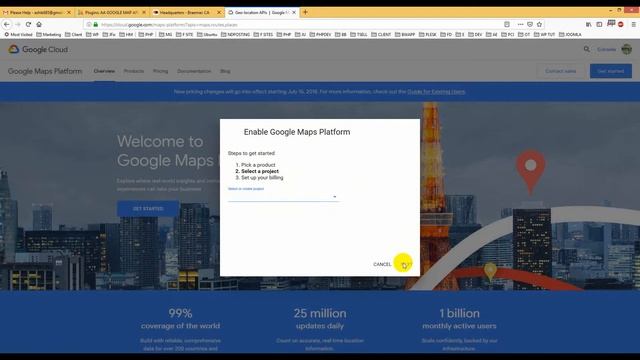Image resolution: width=640 pixels, height=360 pixels.
Task: Open the Console link in header
Action: [x=606, y=49]
